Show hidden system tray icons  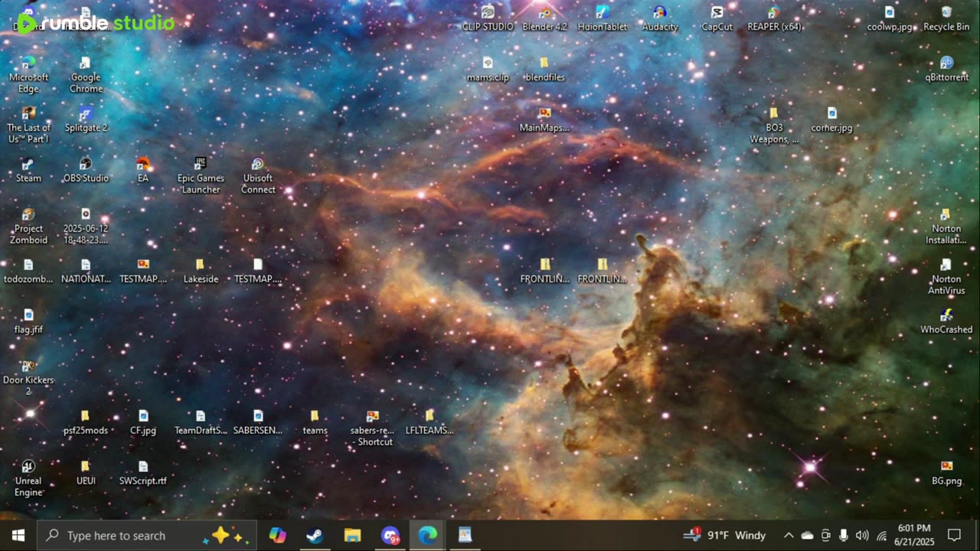click(x=789, y=535)
